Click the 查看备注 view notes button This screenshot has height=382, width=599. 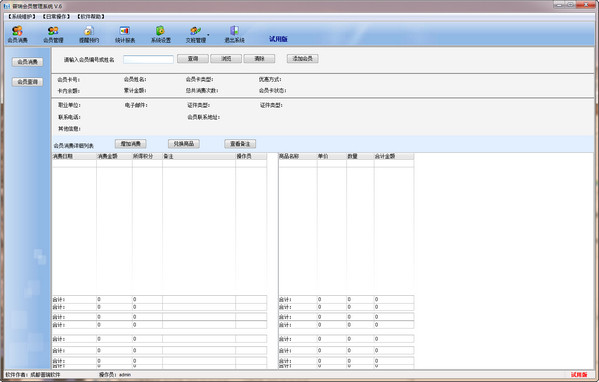tap(240, 144)
